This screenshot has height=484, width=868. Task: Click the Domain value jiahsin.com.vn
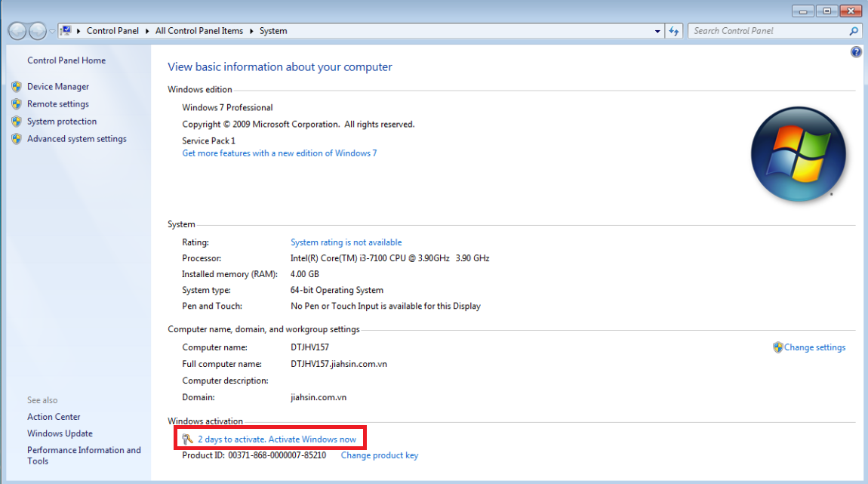tap(319, 397)
